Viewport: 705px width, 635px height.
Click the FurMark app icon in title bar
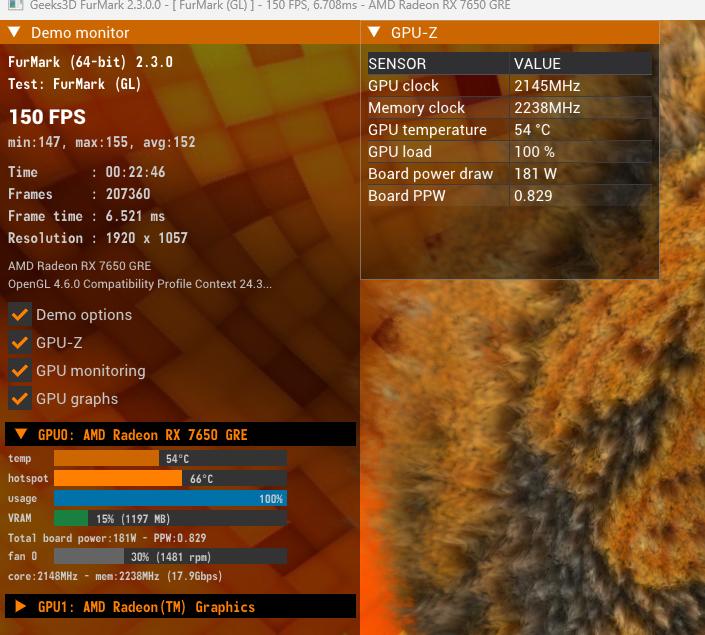[15, 4]
